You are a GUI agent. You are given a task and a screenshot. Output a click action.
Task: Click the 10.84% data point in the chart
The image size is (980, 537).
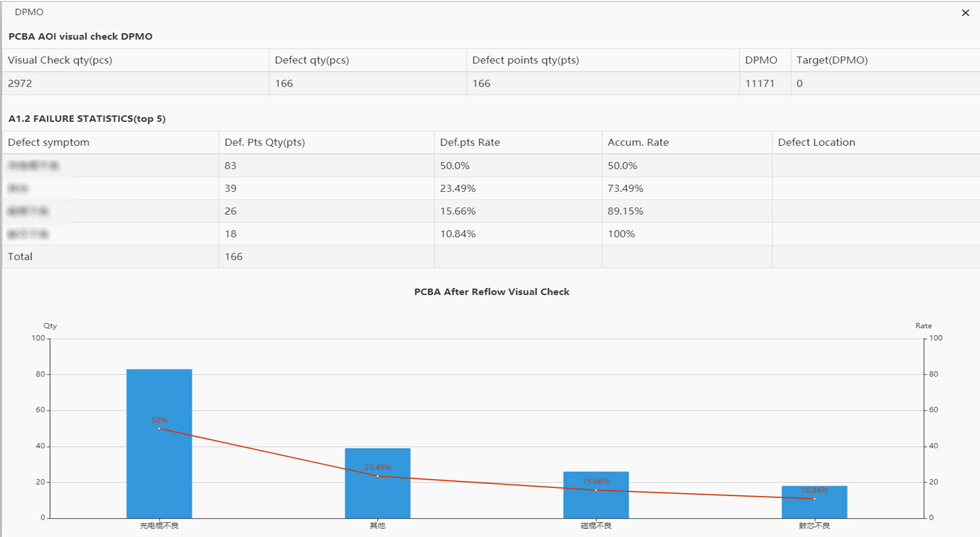pos(814,499)
